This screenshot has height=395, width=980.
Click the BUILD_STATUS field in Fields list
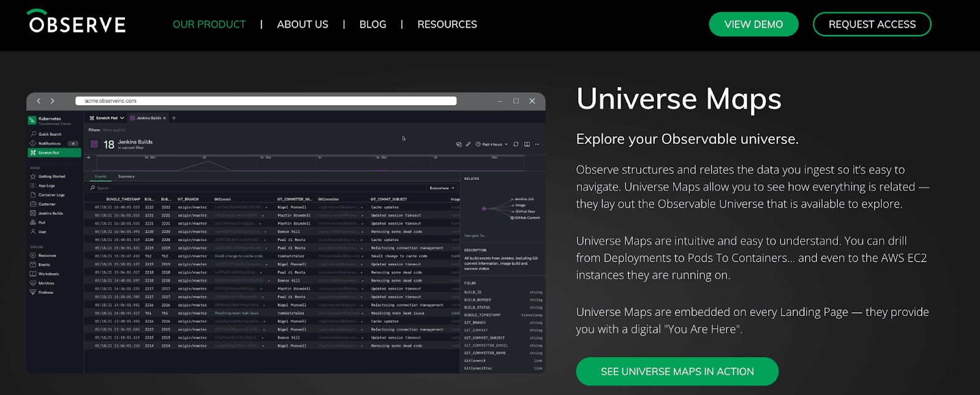[x=503, y=307]
